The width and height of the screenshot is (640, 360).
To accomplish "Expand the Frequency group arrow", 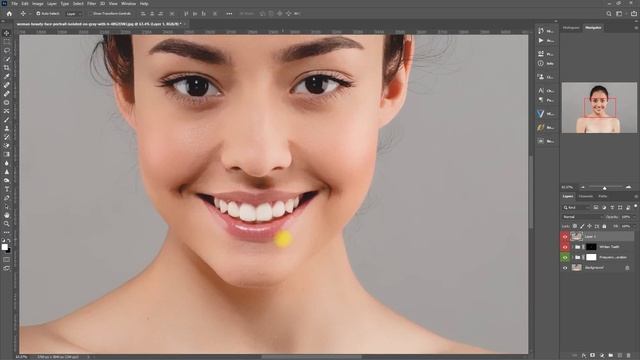I will 572,258.
